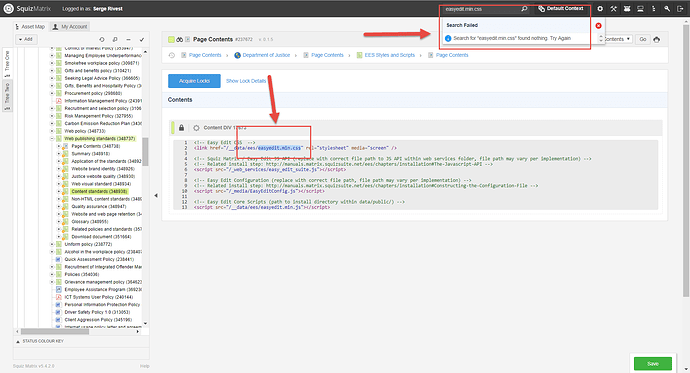Click the PDF icon of ICT Systems User Policy

[x=59, y=297]
